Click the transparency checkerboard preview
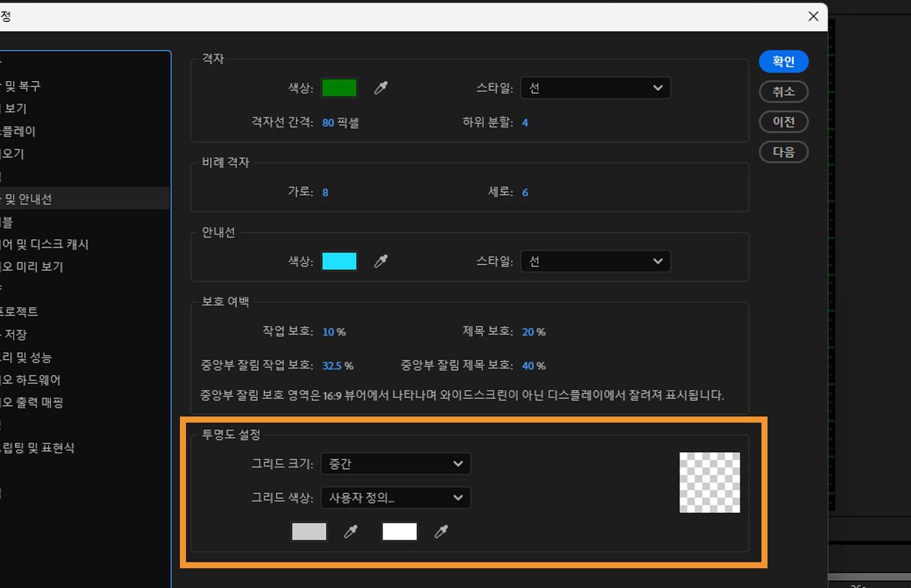Viewport: 911px width, 588px height. pyautogui.click(x=709, y=482)
